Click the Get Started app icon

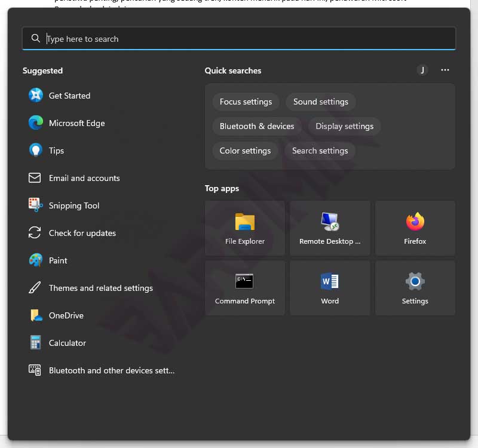click(36, 96)
